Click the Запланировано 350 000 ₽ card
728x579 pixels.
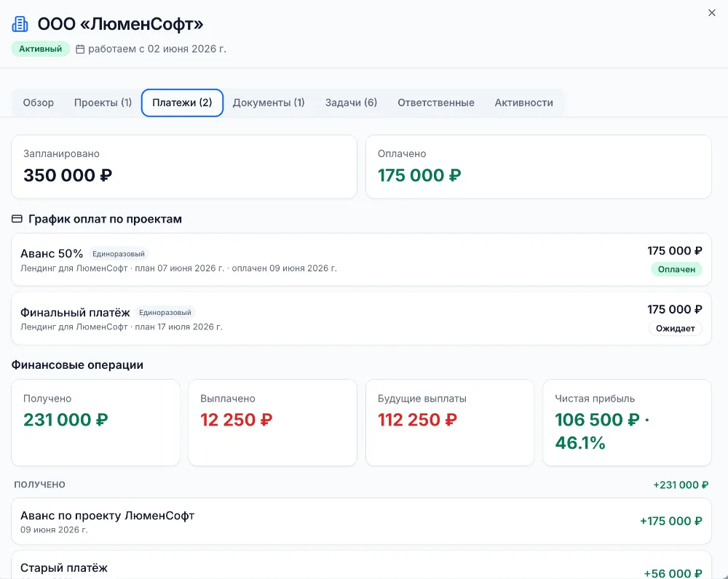tap(184, 167)
